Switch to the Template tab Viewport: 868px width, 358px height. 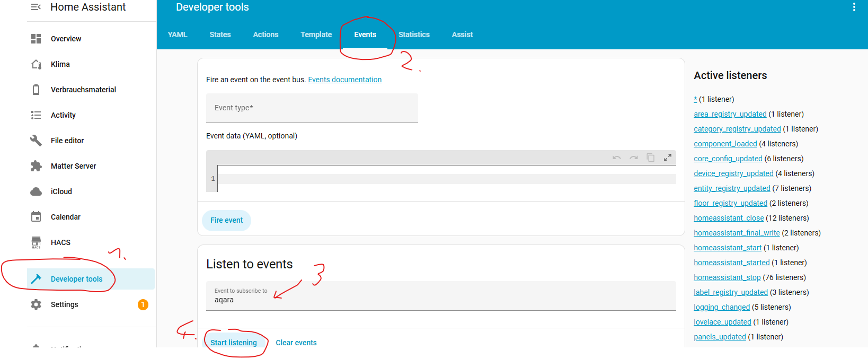316,34
